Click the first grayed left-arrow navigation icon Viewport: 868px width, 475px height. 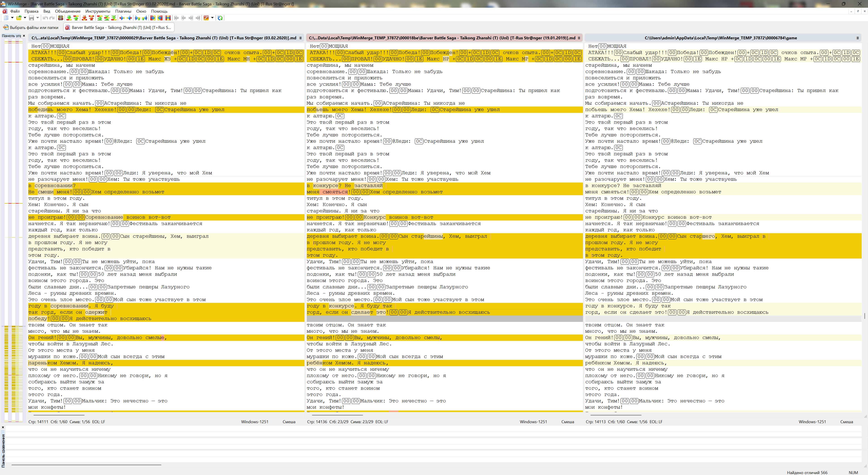pyautogui.click(x=177, y=18)
